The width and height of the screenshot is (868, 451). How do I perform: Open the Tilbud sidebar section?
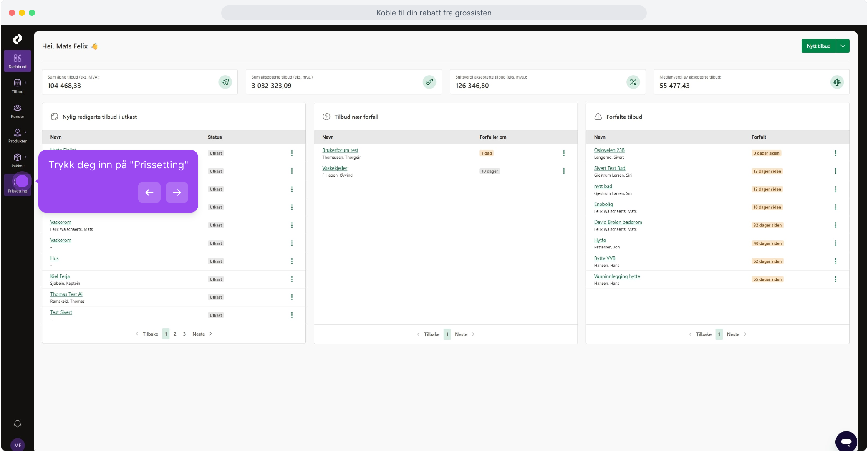click(x=18, y=86)
